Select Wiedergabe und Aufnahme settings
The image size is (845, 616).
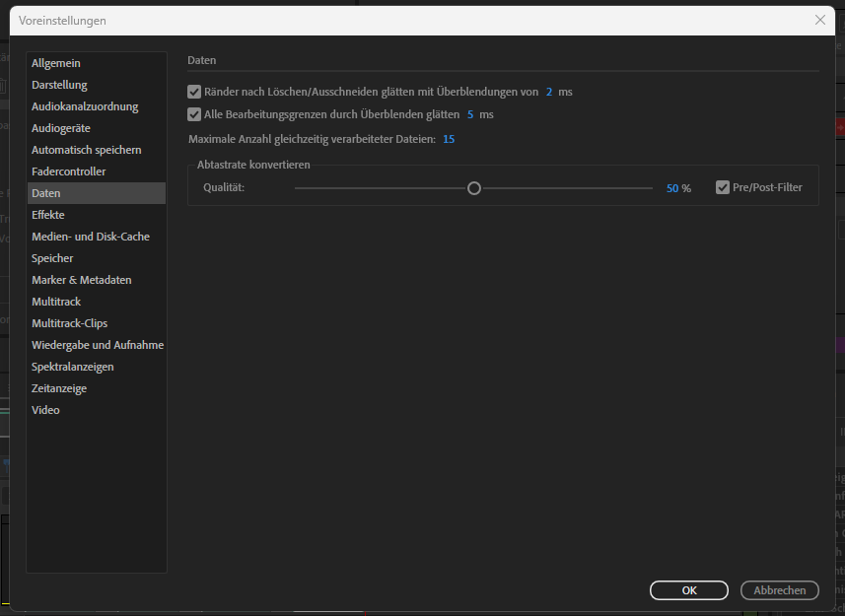tap(96, 344)
